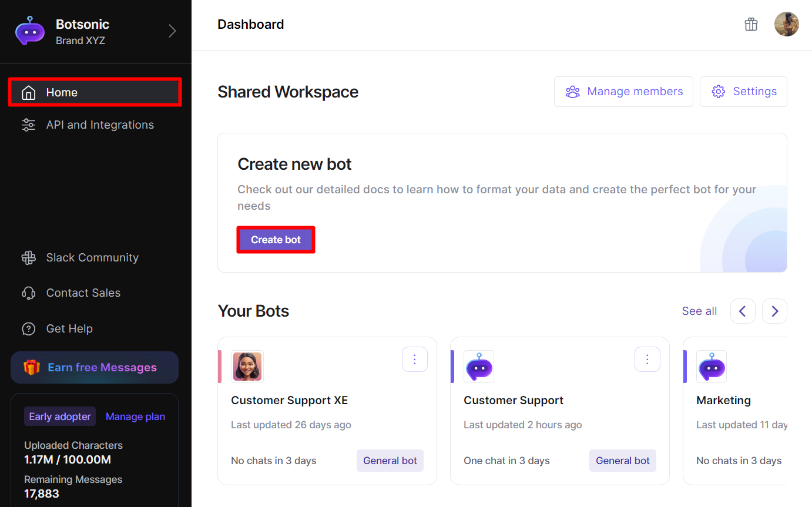Click Manage members button
This screenshot has width=812, height=507.
pos(623,92)
